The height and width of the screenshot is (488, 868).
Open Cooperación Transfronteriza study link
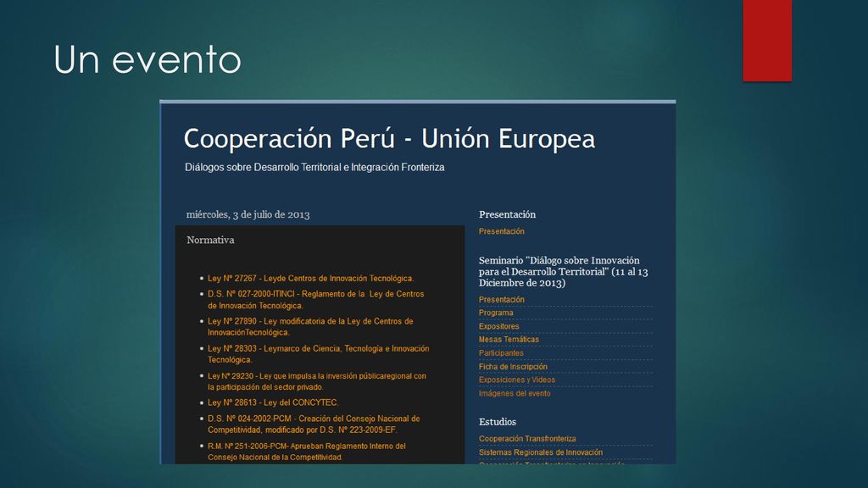click(527, 439)
